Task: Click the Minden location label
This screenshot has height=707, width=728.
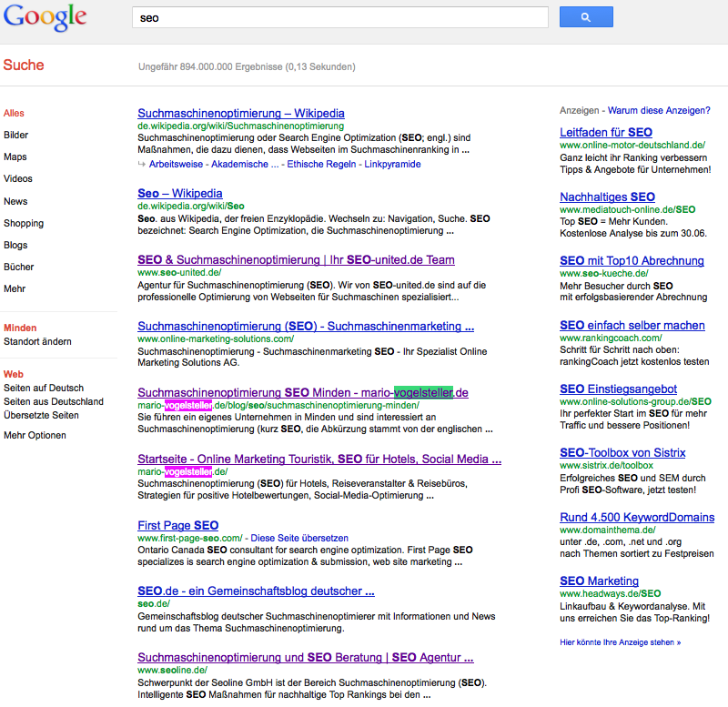Action: (20, 328)
